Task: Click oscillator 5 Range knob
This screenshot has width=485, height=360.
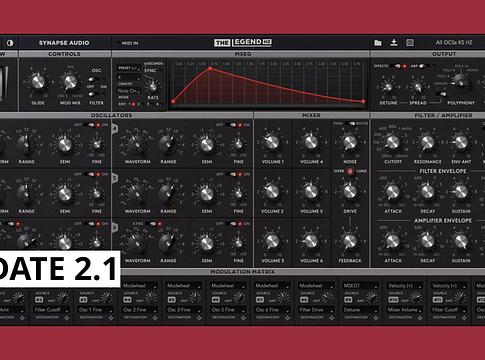Action: tap(168, 193)
